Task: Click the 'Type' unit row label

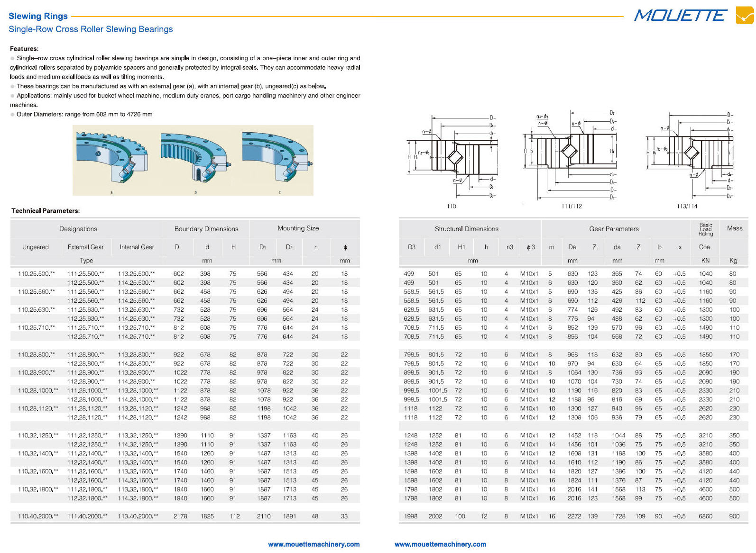Action: click(x=86, y=261)
